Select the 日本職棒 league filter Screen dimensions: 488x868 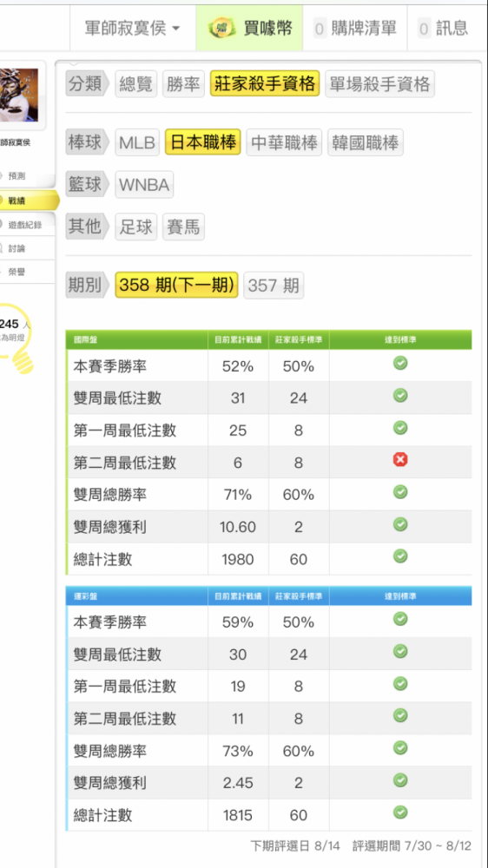click(202, 143)
